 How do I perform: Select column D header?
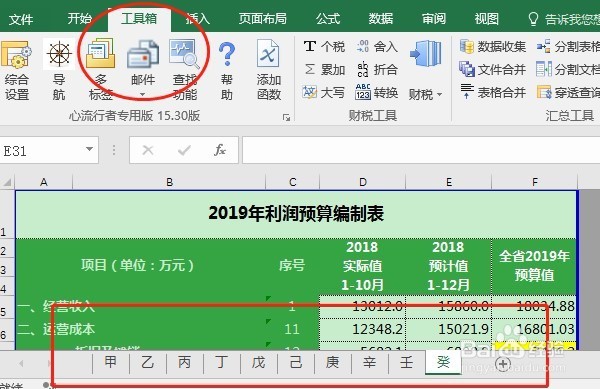(362, 182)
